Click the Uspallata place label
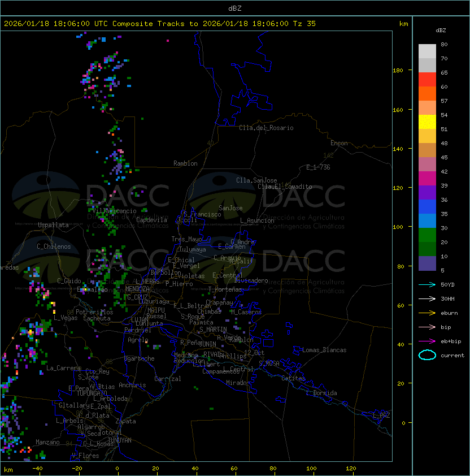Viewport: 470px width, 476px height. tap(53, 225)
